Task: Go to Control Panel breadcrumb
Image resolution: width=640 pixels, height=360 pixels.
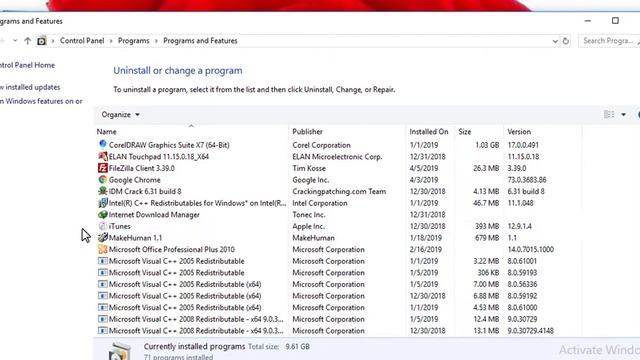Action: click(x=82, y=41)
